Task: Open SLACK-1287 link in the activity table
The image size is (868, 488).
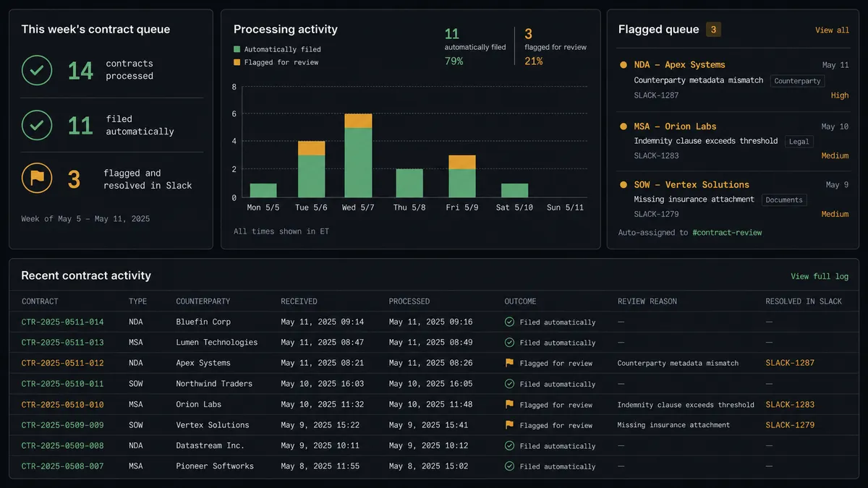Action: tap(790, 363)
